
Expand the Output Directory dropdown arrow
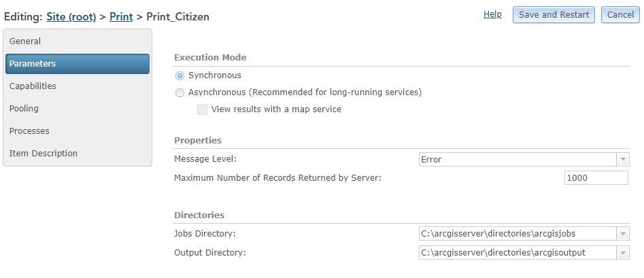[623, 253]
